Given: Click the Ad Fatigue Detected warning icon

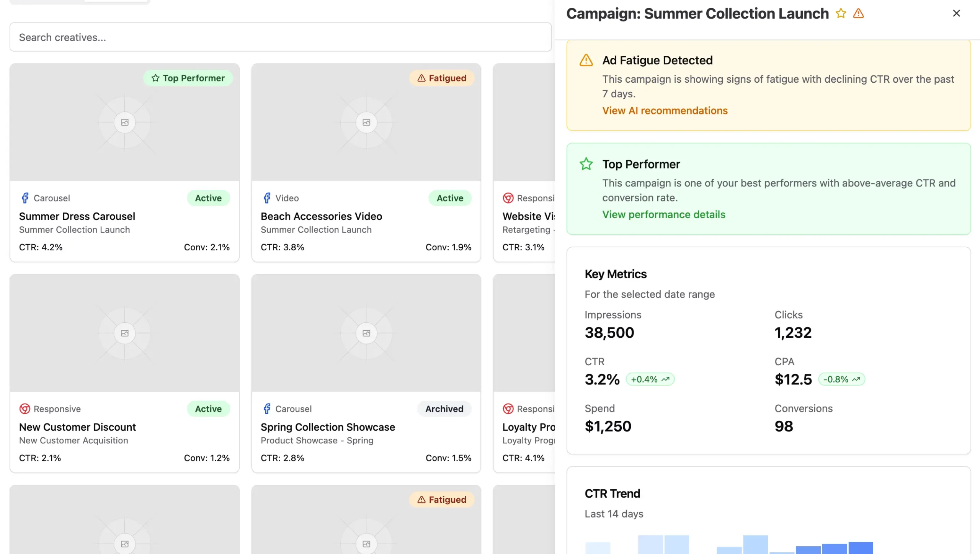Looking at the screenshot, I should (586, 60).
